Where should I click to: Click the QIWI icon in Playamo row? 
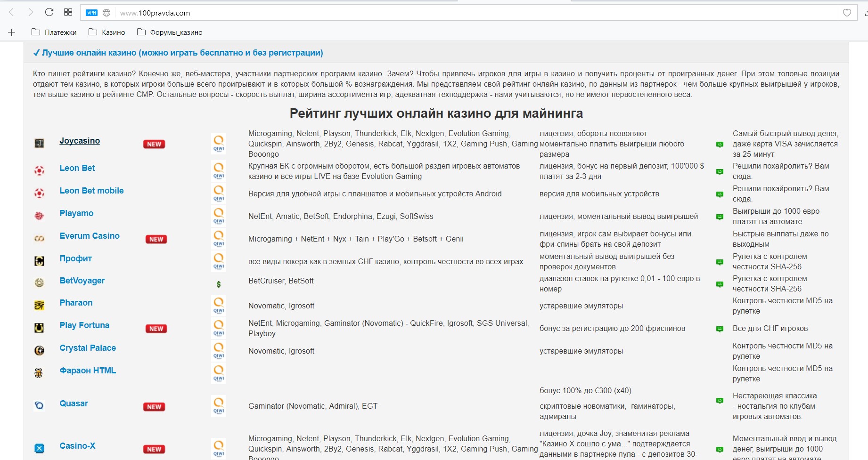219,216
